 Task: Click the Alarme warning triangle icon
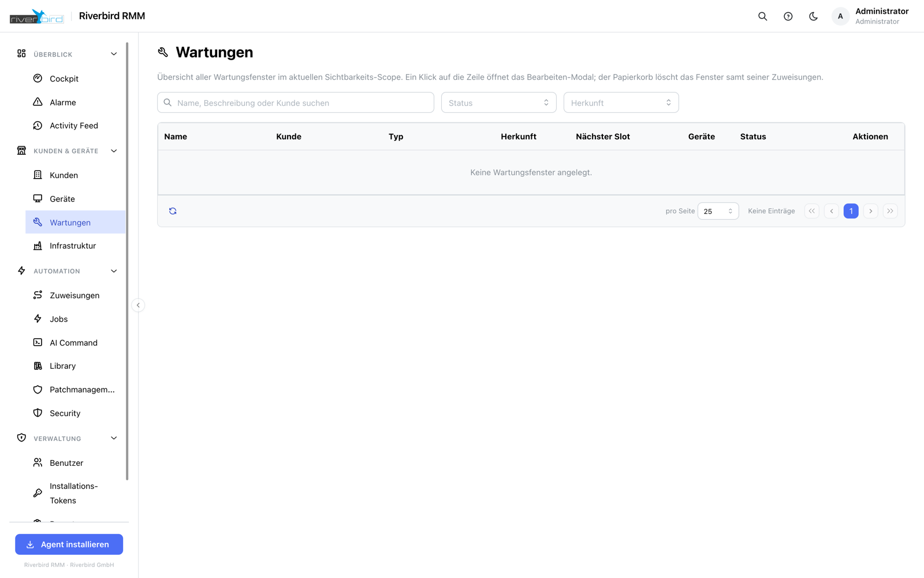(x=38, y=102)
